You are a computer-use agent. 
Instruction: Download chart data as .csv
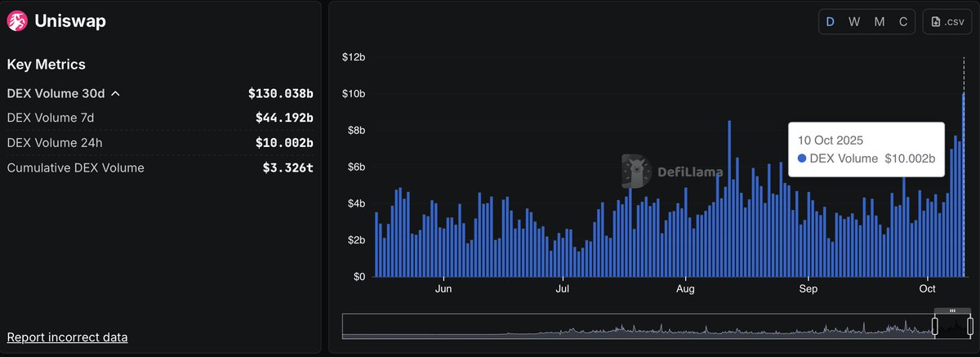coord(947,22)
